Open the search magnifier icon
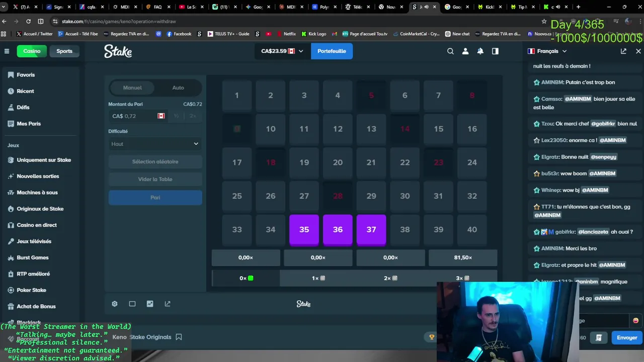Screen dimensions: 644x362 [x=450, y=51]
